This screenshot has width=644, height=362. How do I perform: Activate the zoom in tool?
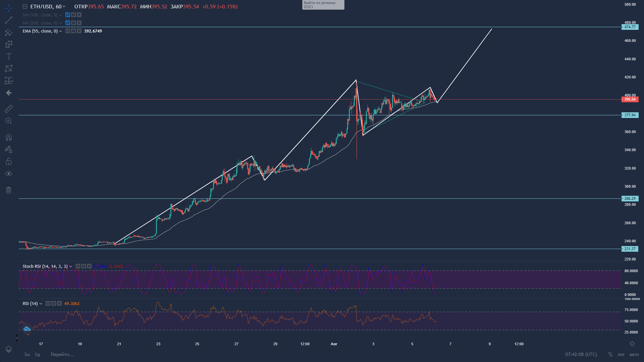click(x=9, y=121)
